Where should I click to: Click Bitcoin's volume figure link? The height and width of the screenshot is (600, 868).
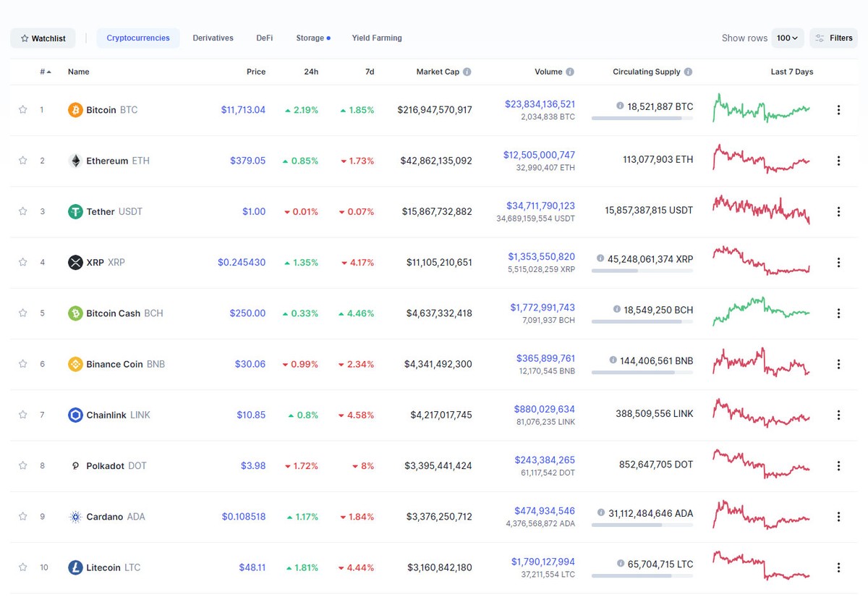540,103
